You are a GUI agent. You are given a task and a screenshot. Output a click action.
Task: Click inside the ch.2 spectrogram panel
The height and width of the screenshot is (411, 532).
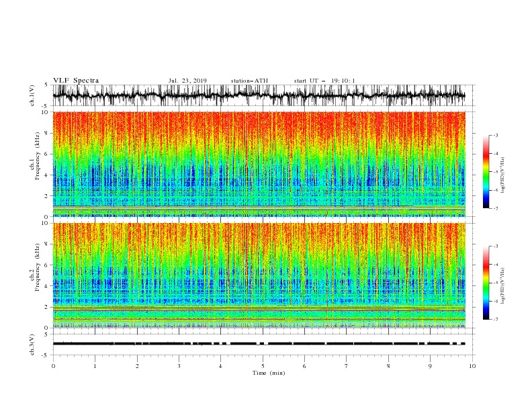[x=259, y=275]
